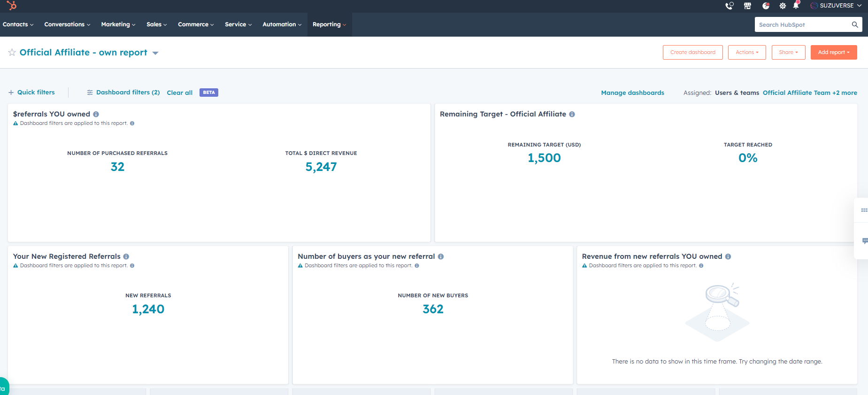Click info icon beside Remaining Target title

point(572,114)
